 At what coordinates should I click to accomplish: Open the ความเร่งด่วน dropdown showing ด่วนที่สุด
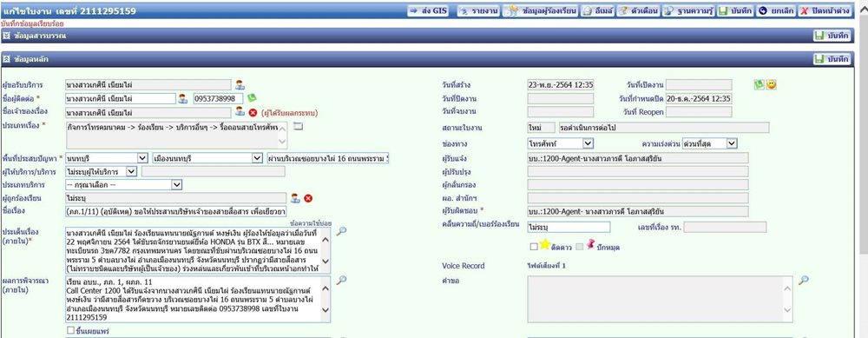pyautogui.click(x=710, y=143)
